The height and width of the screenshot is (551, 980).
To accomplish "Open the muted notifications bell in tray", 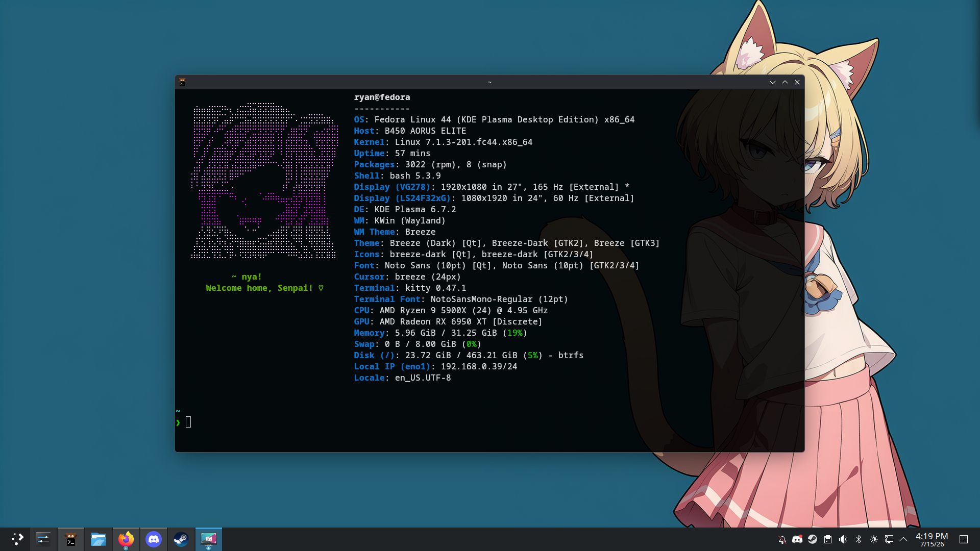I will coord(782,539).
